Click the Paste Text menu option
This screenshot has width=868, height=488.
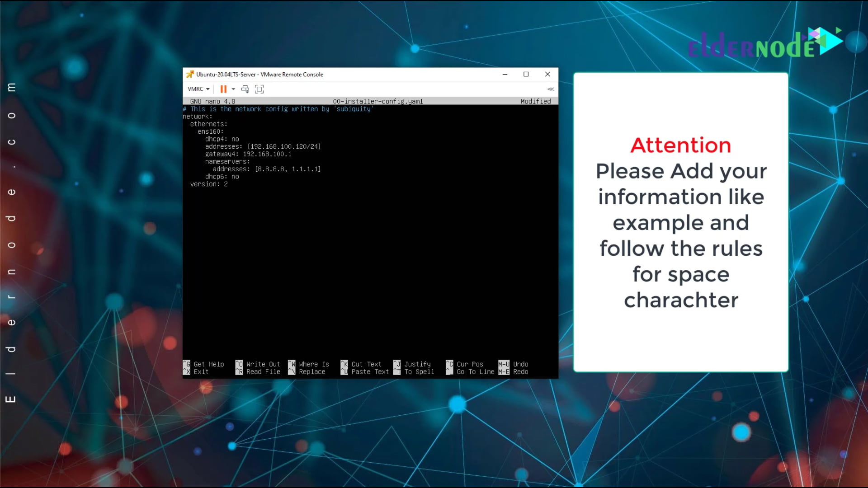(370, 372)
